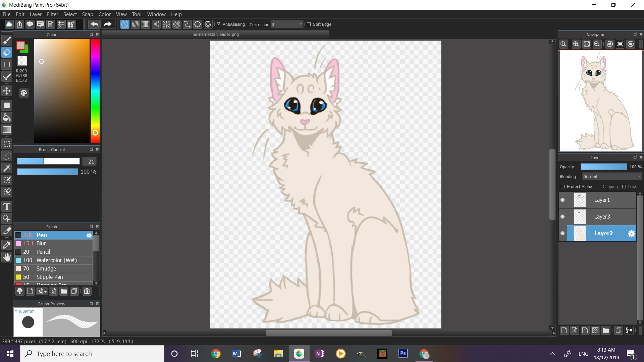Open the Snap menu
The height and width of the screenshot is (362, 644).
(x=88, y=14)
